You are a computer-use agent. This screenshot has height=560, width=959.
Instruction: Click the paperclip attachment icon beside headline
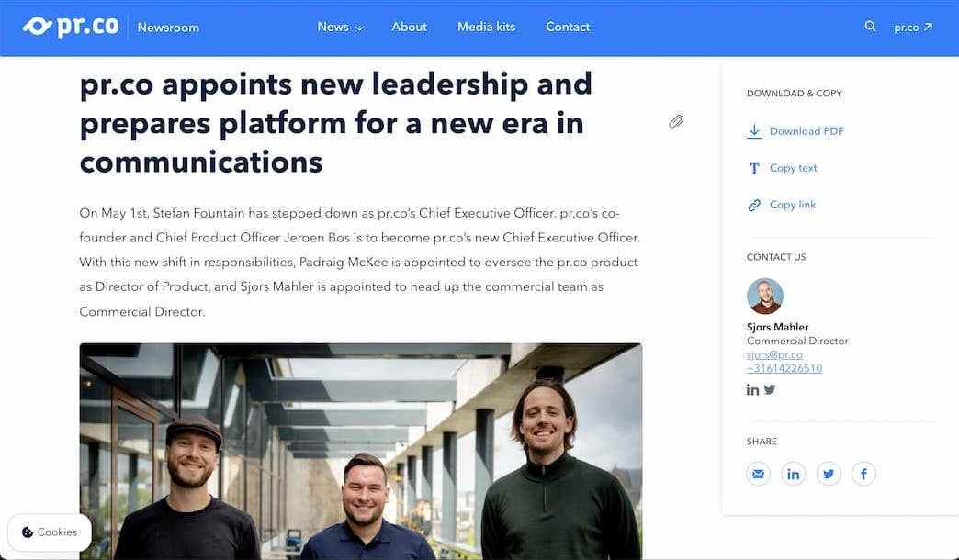point(676,122)
